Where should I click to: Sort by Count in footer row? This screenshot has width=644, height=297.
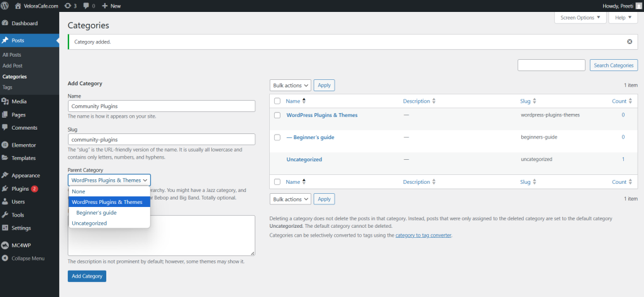tap(622, 182)
